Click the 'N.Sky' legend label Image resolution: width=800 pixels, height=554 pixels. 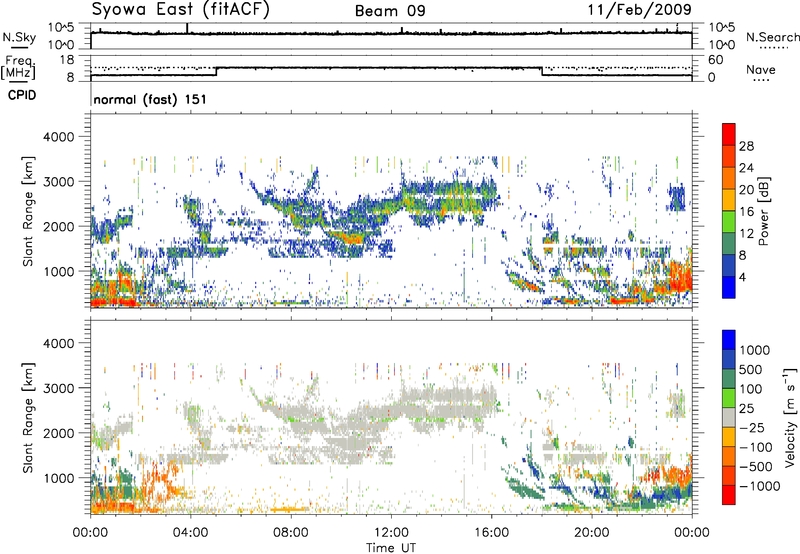[19, 38]
